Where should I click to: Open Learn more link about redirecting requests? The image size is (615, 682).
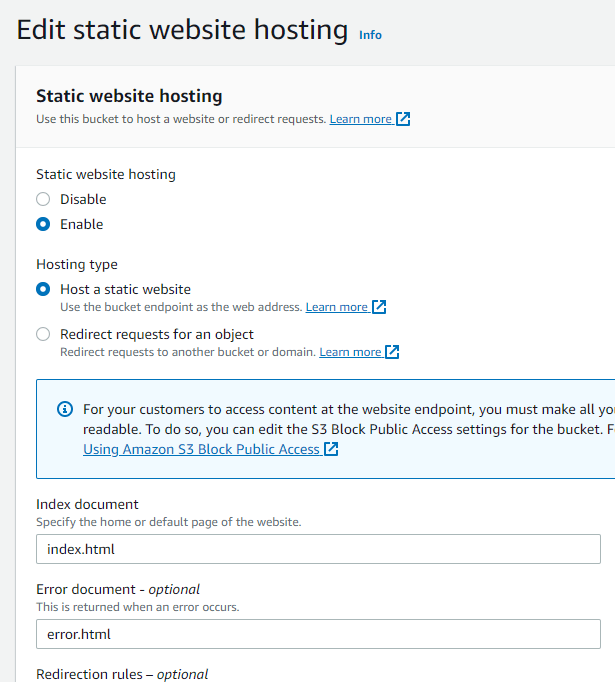350,352
